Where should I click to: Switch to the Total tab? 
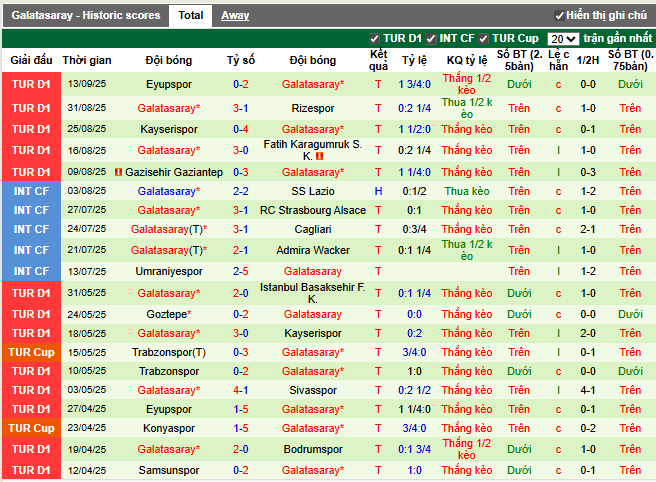190,15
